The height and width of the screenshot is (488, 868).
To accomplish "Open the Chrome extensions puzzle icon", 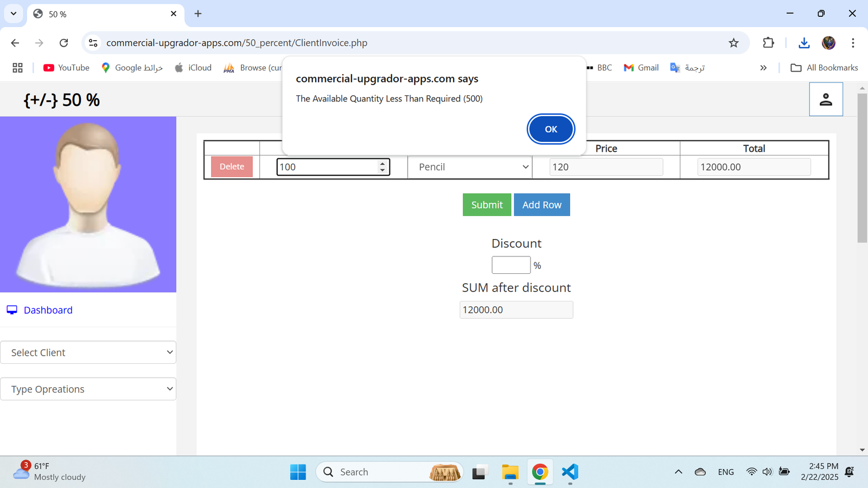I will (x=768, y=43).
